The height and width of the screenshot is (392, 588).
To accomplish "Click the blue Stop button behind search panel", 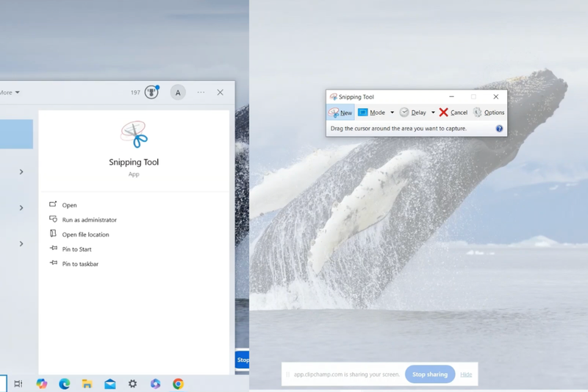I will 243,360.
